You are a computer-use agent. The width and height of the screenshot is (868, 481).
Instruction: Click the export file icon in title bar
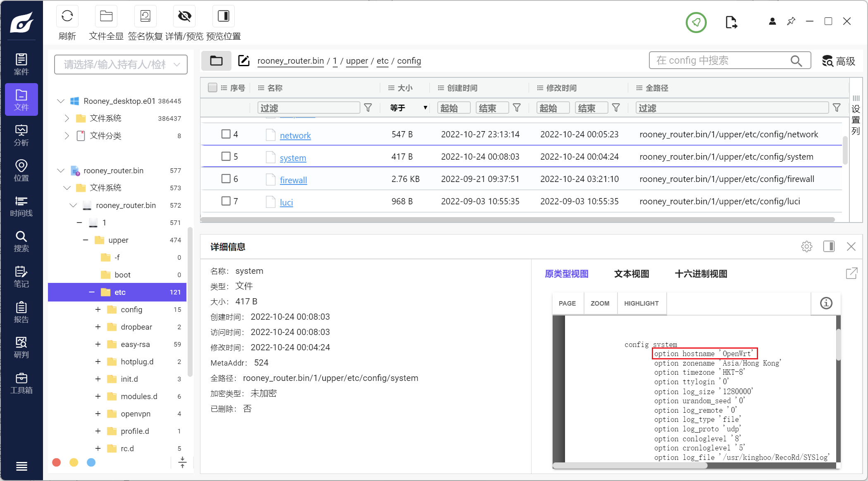click(731, 22)
